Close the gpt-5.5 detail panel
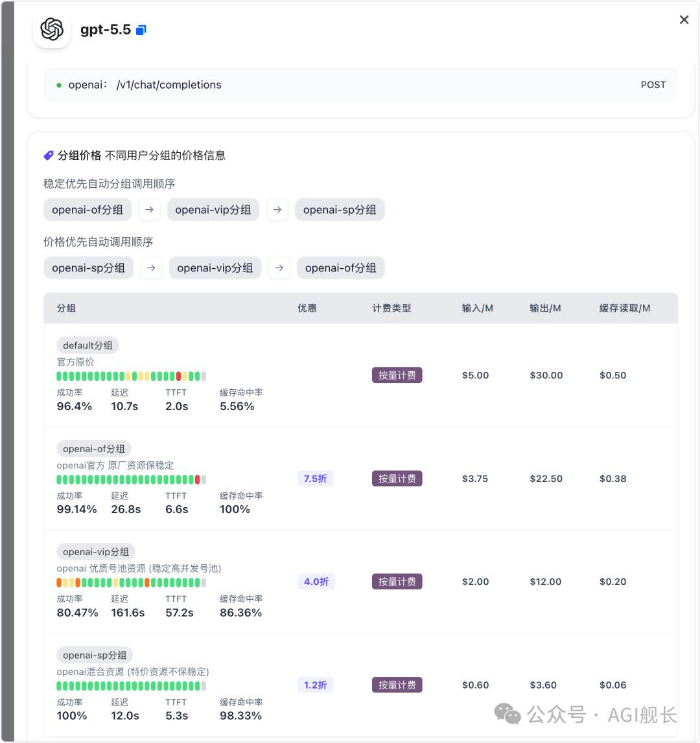Viewport: 700px width, 743px height. click(684, 20)
